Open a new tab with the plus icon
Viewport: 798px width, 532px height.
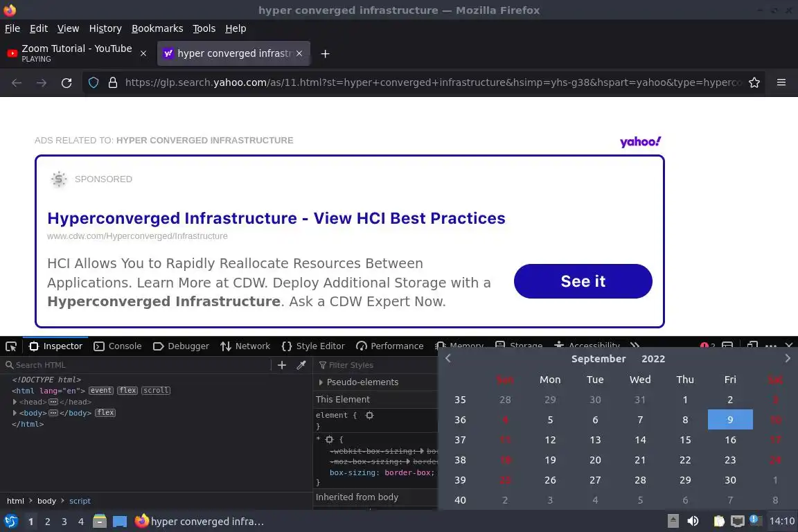coord(325,54)
